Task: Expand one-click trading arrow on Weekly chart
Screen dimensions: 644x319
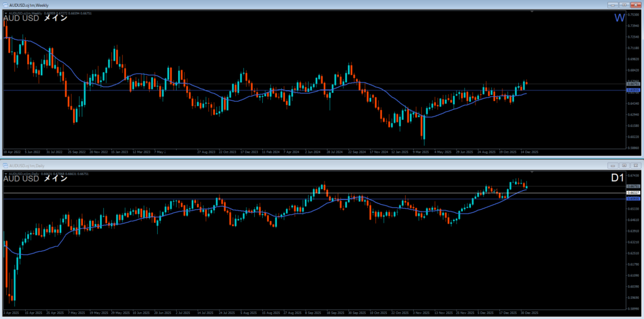Action: coord(5,13)
